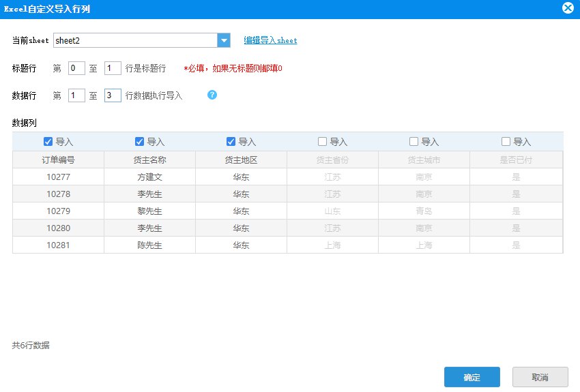Enable import for 货主城市 column
The width and height of the screenshot is (580, 392).
(414, 142)
